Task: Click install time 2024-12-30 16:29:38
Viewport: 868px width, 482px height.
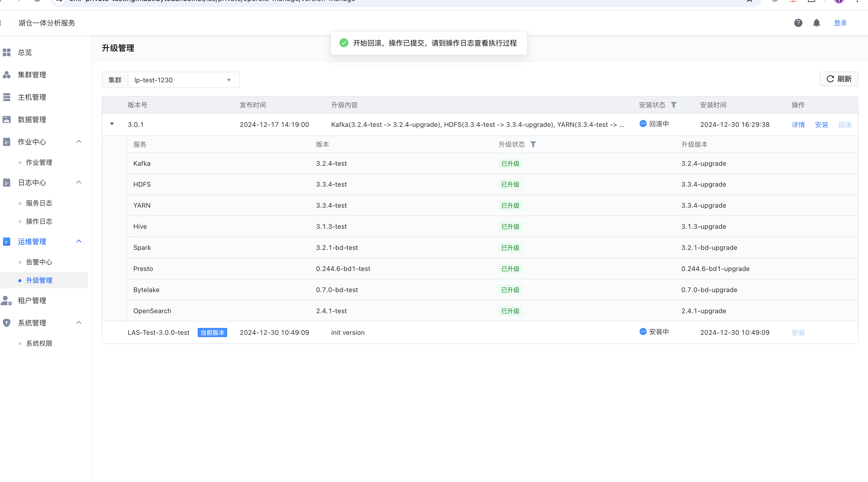Action: pyautogui.click(x=734, y=125)
